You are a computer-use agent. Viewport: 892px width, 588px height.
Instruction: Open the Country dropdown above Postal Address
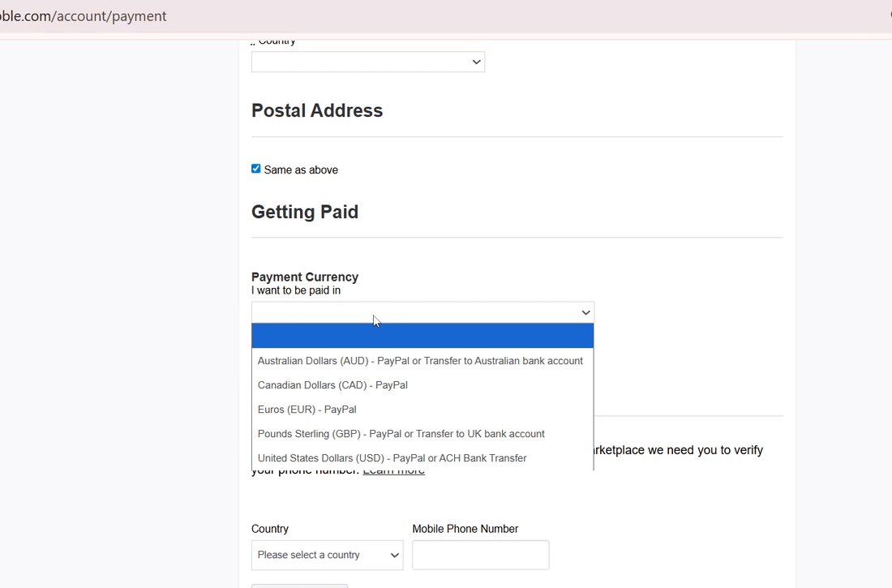368,62
